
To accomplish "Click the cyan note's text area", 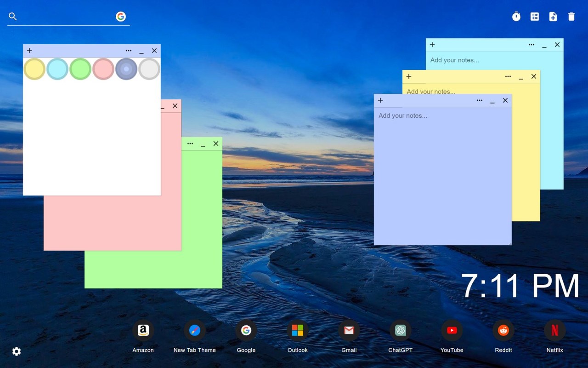I will point(494,60).
